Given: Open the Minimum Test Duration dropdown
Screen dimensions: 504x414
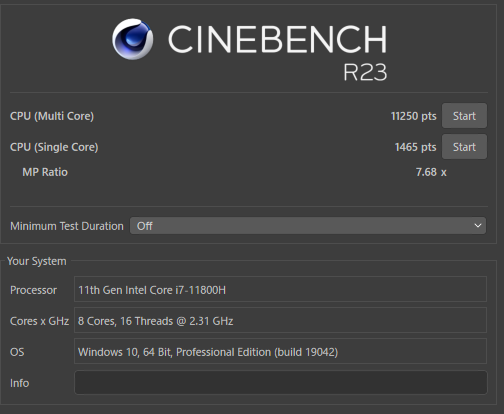Looking at the screenshot, I should (308, 226).
